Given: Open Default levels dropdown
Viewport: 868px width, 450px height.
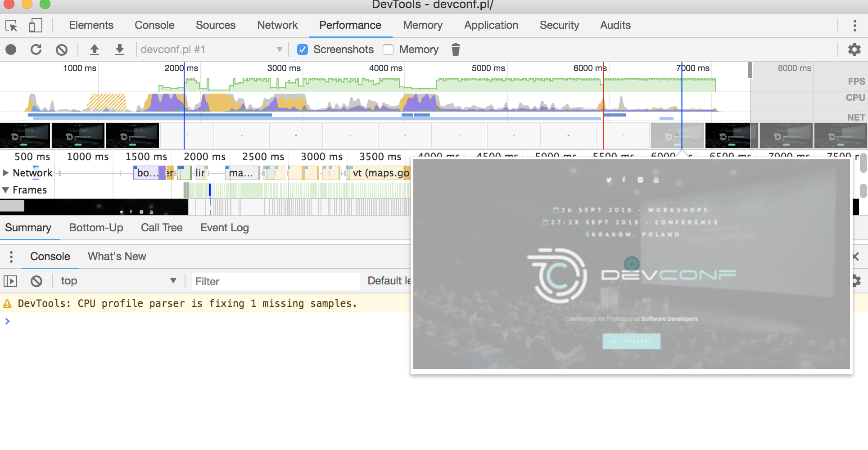Looking at the screenshot, I should point(389,281).
